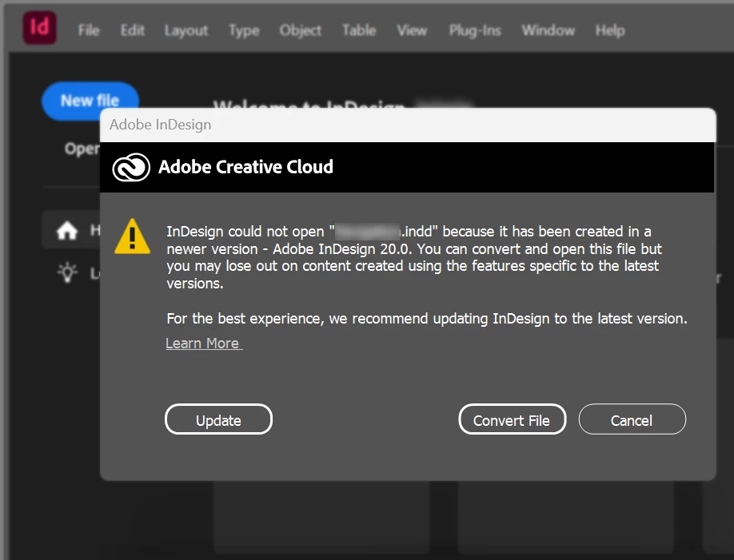Open the Table menu
This screenshot has width=734, height=560.
[359, 30]
